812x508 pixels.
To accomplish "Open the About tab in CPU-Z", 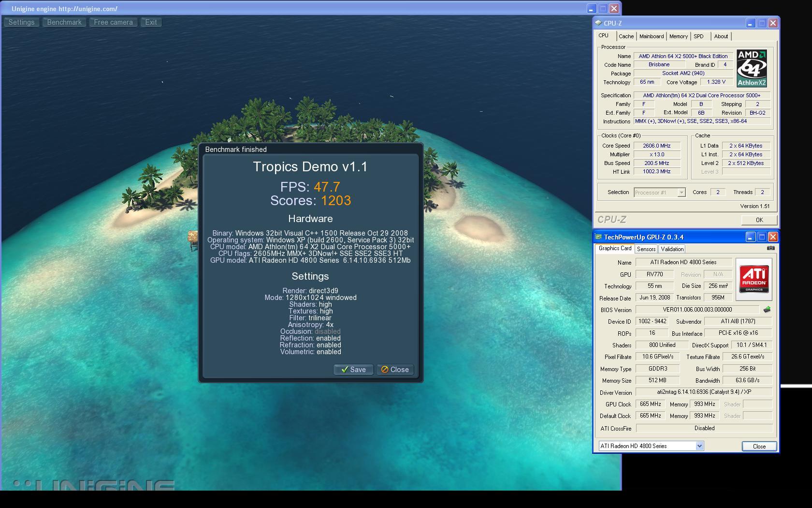I will 721,36.
